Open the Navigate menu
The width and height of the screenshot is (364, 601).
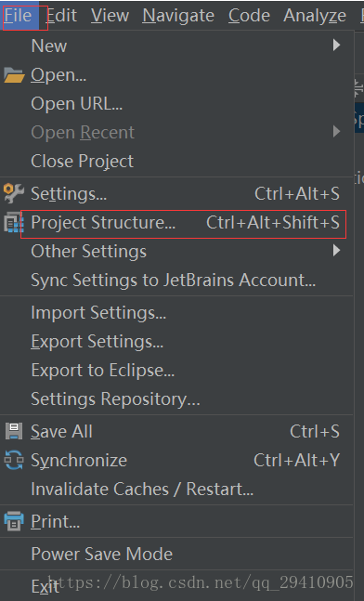click(178, 16)
